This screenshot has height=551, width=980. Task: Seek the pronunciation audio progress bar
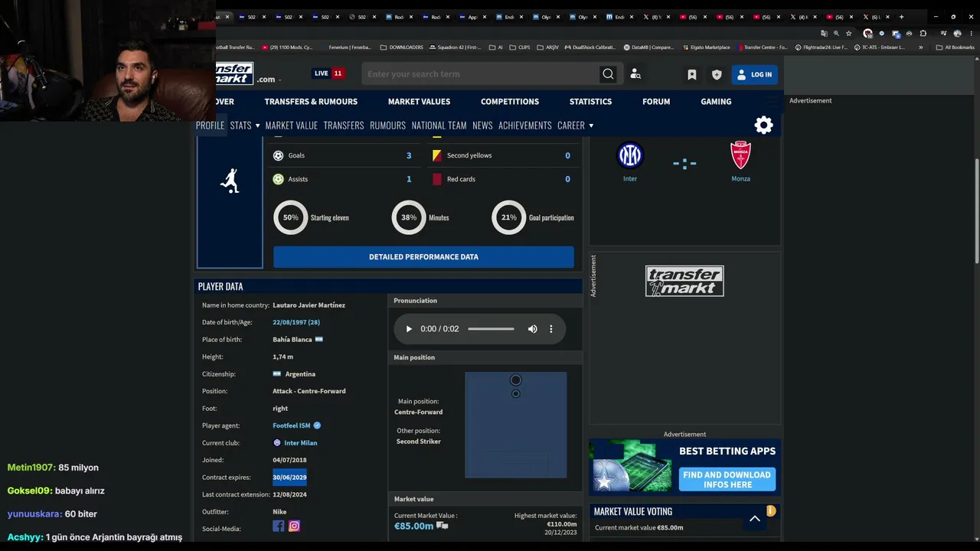pyautogui.click(x=492, y=329)
